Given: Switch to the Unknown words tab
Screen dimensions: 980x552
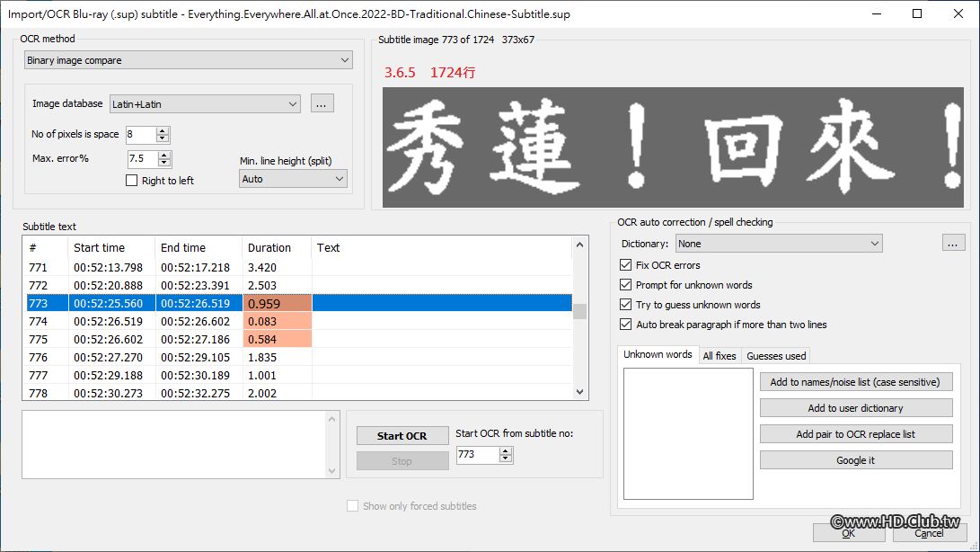Looking at the screenshot, I should (658, 354).
